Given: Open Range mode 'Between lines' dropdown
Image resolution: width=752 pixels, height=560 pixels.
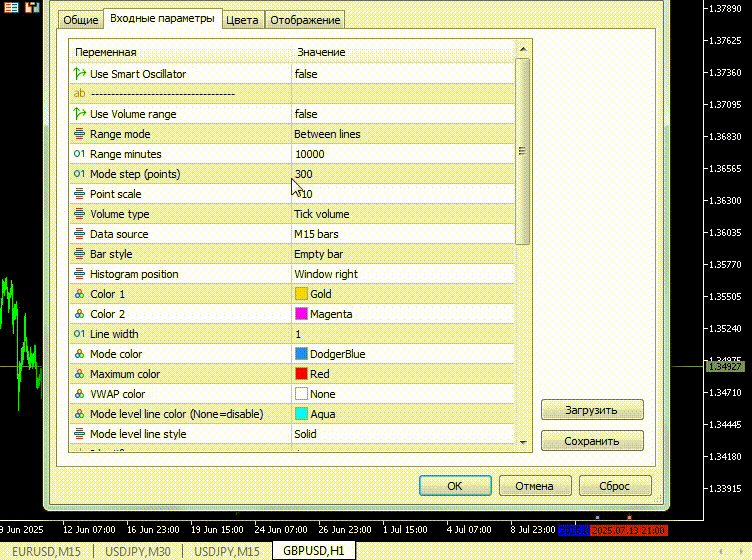Looking at the screenshot, I should coord(402,134).
